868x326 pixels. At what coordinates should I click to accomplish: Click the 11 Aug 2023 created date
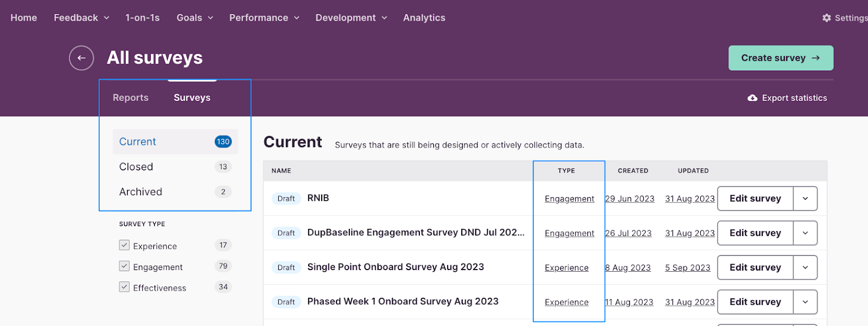[629, 302]
